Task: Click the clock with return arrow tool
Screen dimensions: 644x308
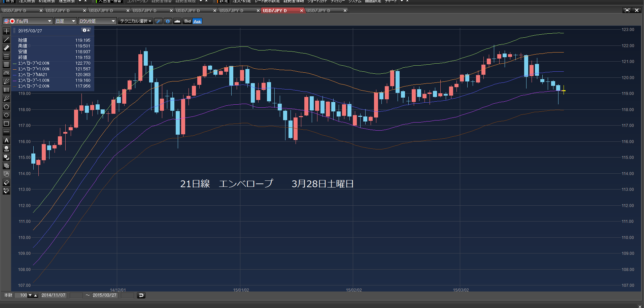Action: coord(6,157)
